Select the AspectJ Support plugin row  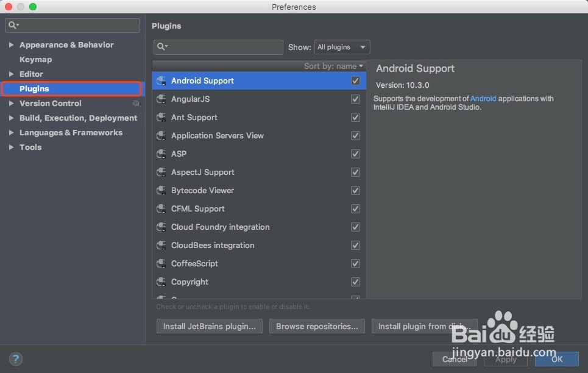(259, 172)
